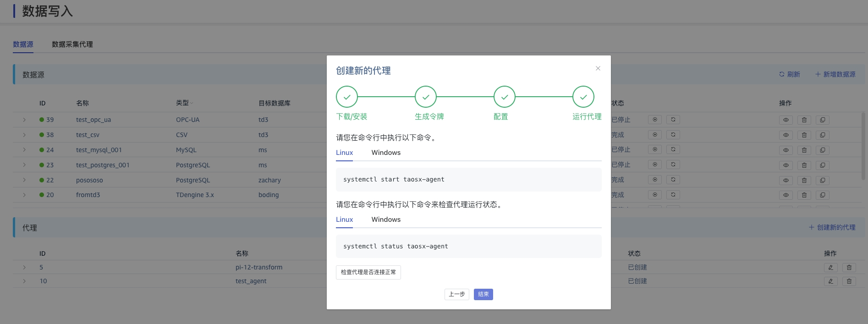
Task: Click the eye icon for posososo row
Action: point(786,181)
